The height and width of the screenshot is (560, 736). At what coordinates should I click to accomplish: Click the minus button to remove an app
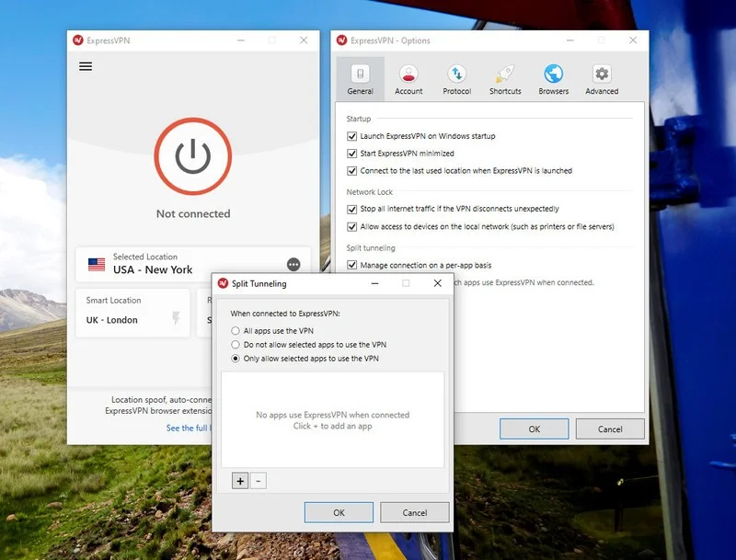[x=259, y=481]
